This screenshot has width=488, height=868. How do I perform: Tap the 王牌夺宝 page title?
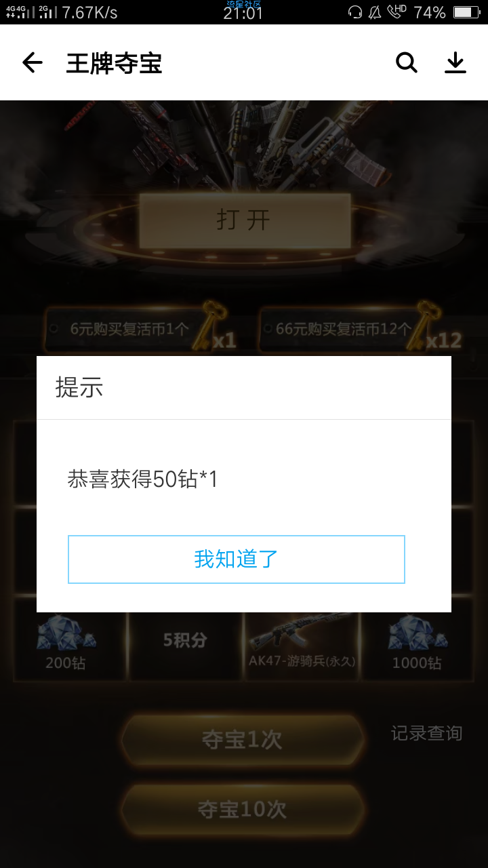[x=114, y=63]
